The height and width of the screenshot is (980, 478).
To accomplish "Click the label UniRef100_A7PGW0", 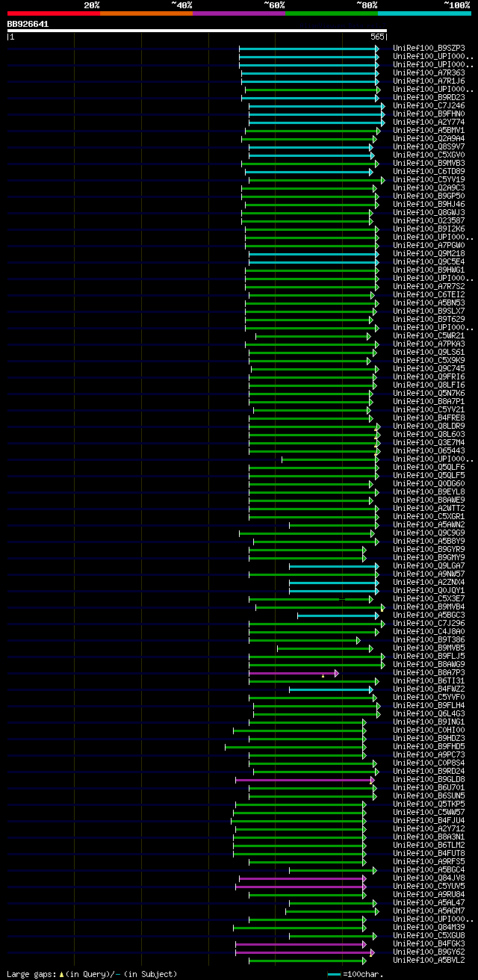I will [x=429, y=246].
